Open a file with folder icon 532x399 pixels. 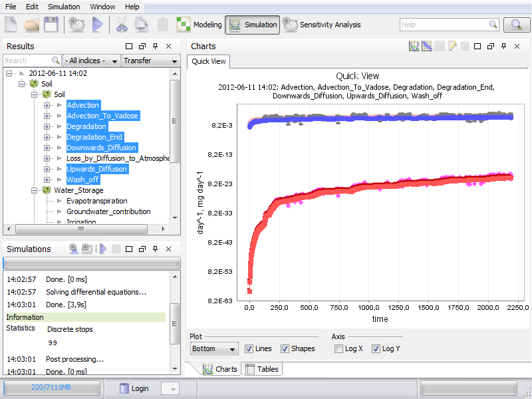(31, 25)
